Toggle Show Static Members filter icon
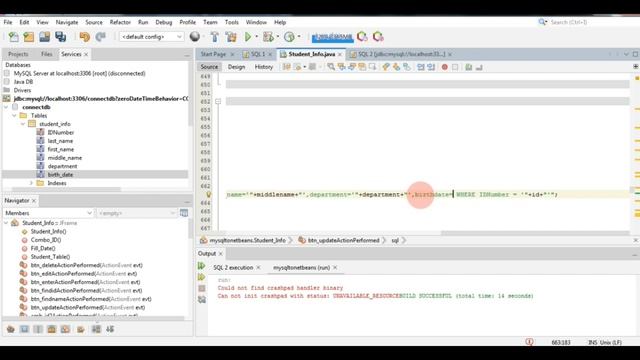This screenshot has width=640, height=360. click(38, 329)
